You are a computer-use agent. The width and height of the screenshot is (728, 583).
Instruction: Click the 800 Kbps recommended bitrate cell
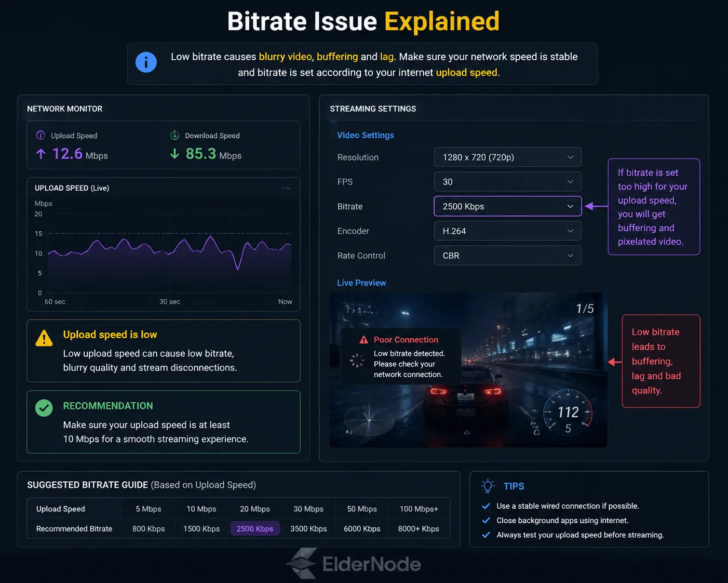point(149,529)
